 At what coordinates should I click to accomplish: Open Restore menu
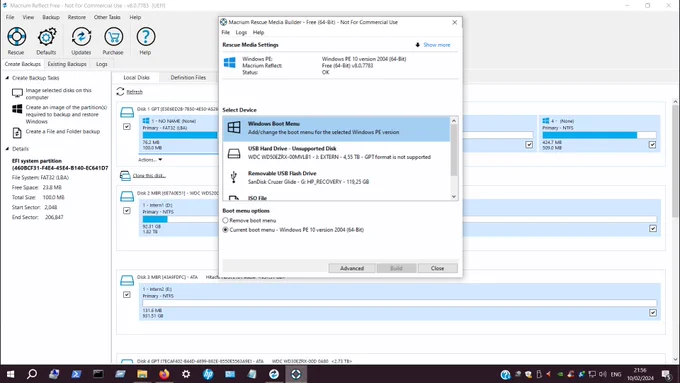77,17
